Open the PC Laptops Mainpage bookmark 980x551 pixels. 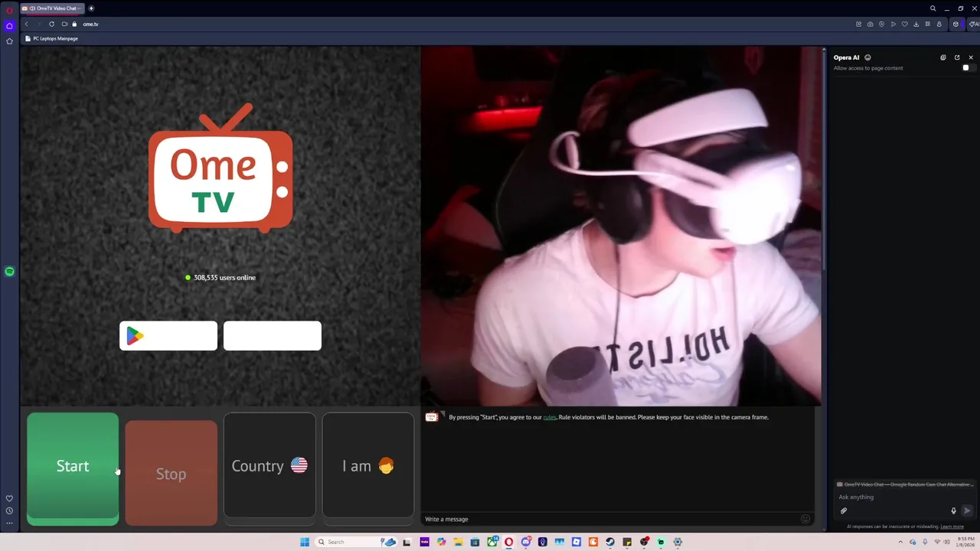coord(51,38)
